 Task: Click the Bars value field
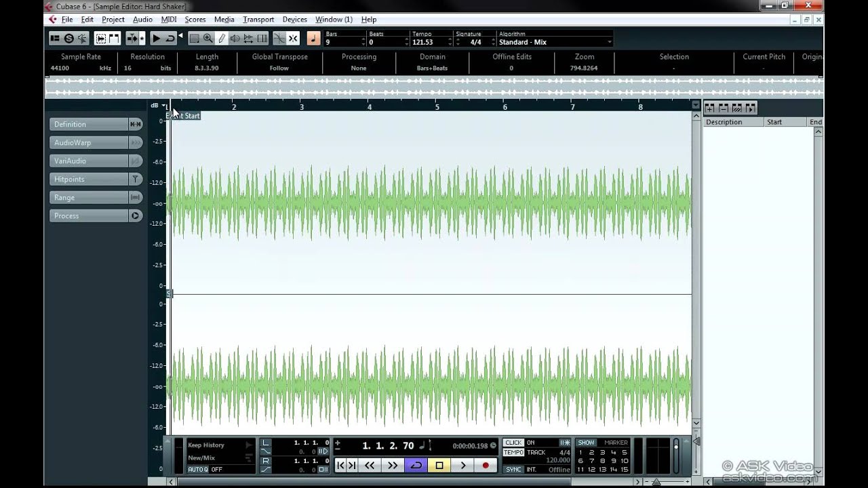344,42
